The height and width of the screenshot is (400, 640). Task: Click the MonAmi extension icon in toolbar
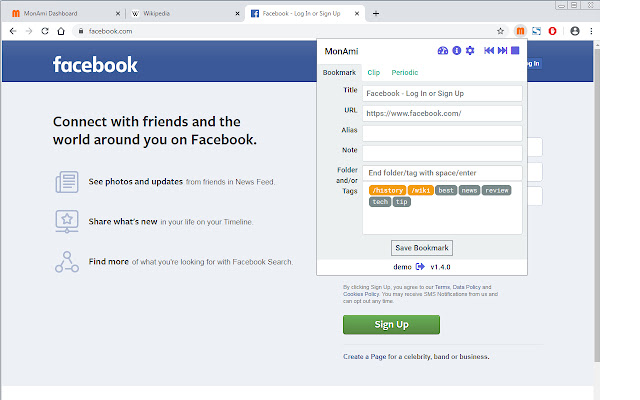click(520, 31)
